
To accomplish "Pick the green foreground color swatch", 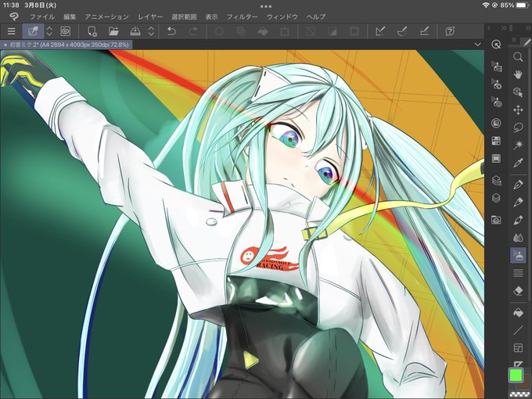I will [516, 375].
